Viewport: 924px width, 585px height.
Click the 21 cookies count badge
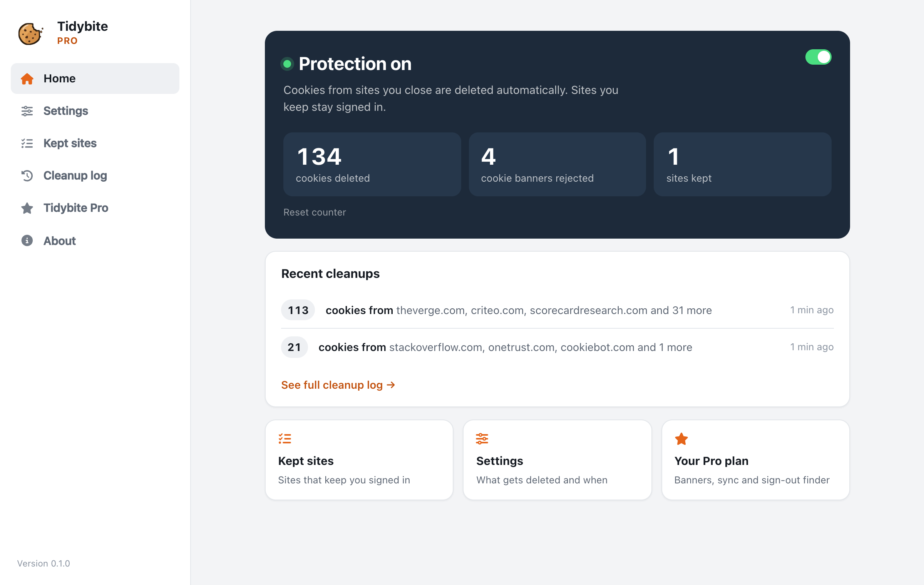point(294,347)
